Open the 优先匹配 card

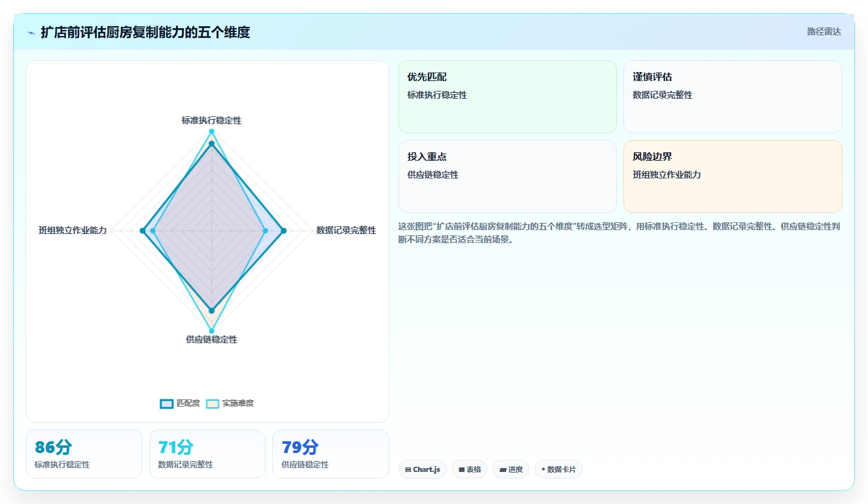pyautogui.click(x=508, y=97)
